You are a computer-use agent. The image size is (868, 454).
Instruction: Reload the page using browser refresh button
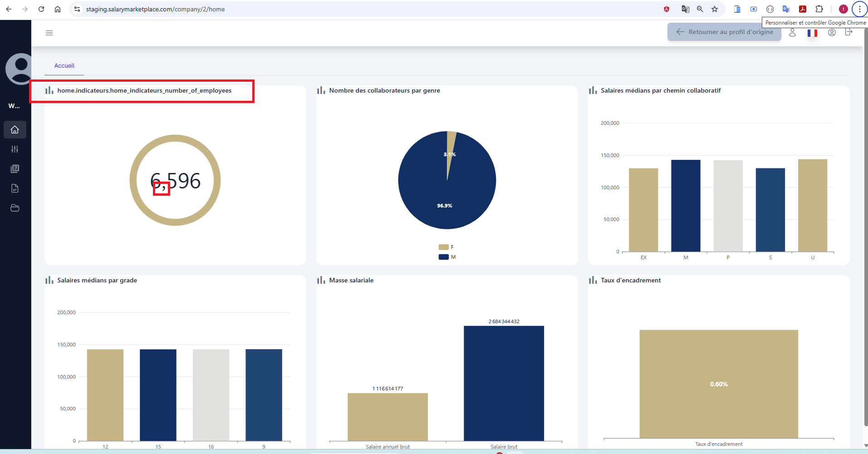point(41,9)
